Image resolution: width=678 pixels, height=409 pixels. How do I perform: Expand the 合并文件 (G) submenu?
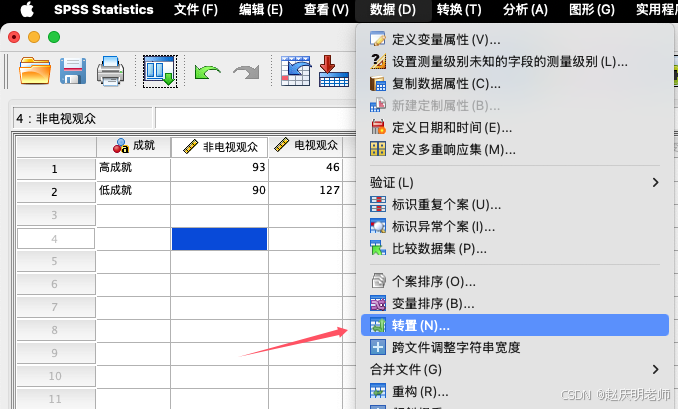point(515,369)
